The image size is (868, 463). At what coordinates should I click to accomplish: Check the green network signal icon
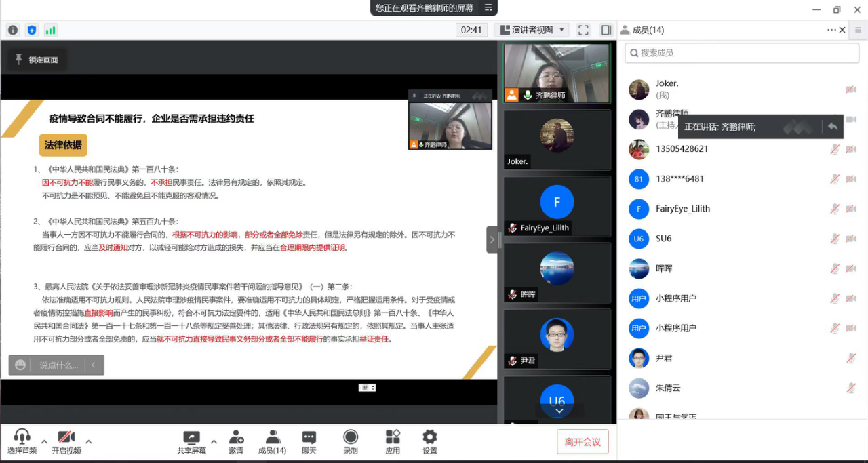click(x=51, y=30)
